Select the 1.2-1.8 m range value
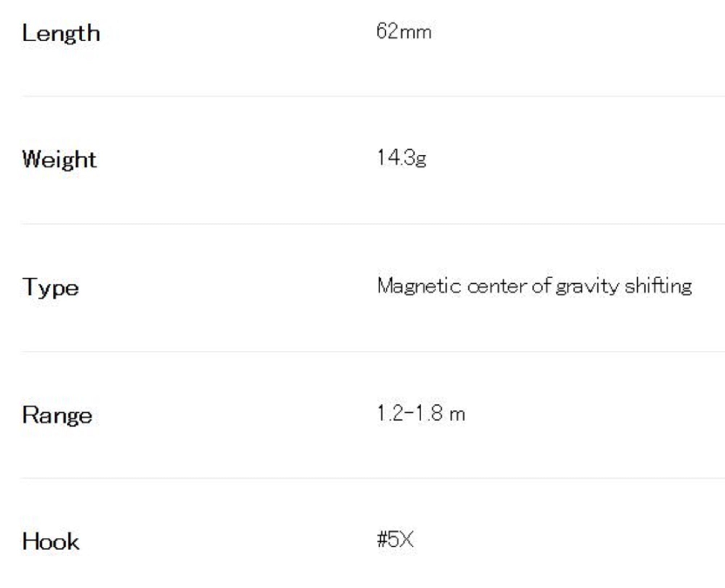This screenshot has height=588, width=725. (421, 413)
